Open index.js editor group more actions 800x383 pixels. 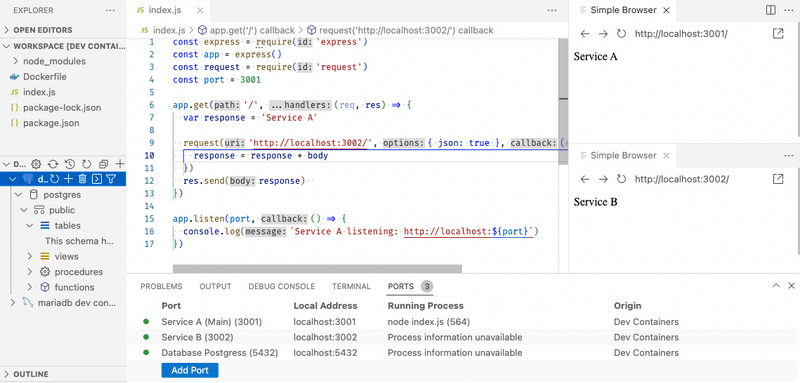(x=552, y=10)
